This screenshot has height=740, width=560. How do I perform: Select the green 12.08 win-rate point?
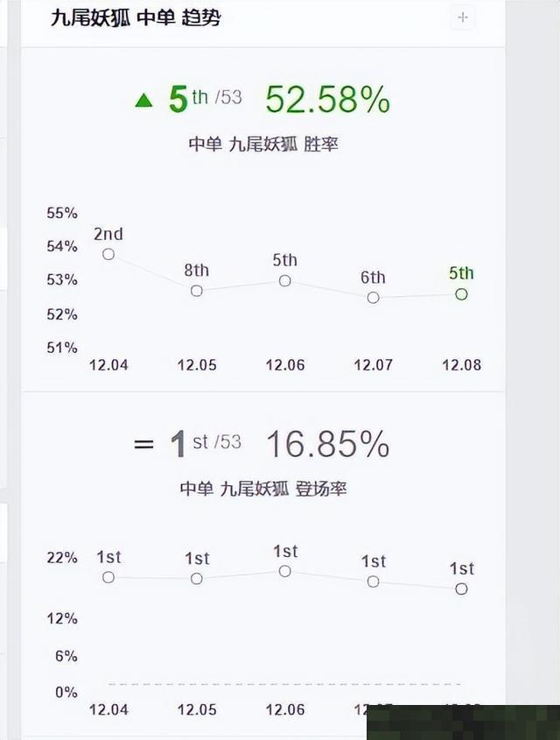point(461,294)
